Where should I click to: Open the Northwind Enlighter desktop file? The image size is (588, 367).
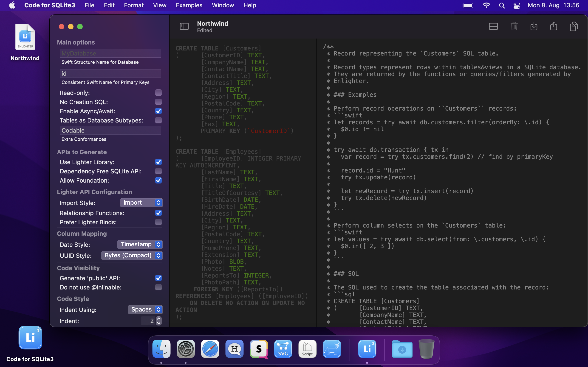25,37
